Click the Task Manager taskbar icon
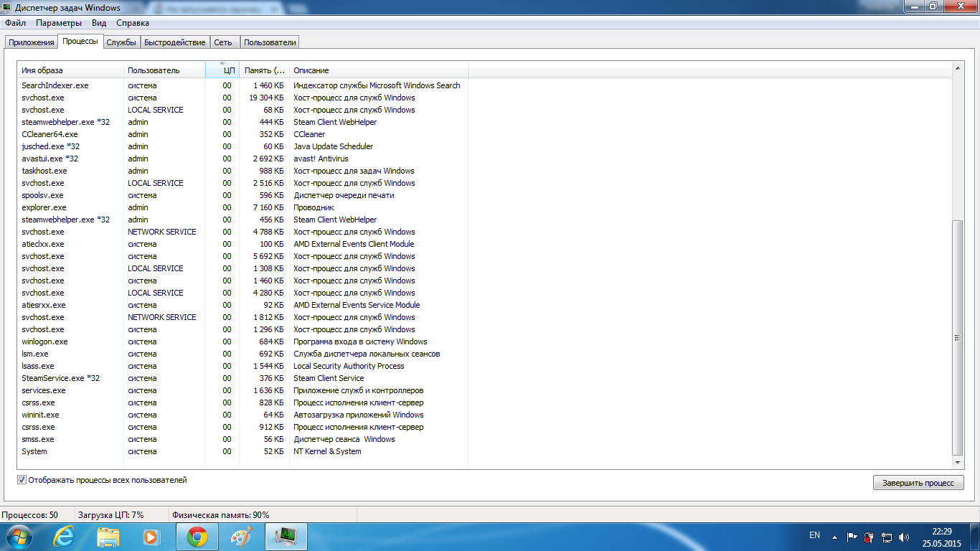The height and width of the screenshot is (551, 980). tap(286, 537)
